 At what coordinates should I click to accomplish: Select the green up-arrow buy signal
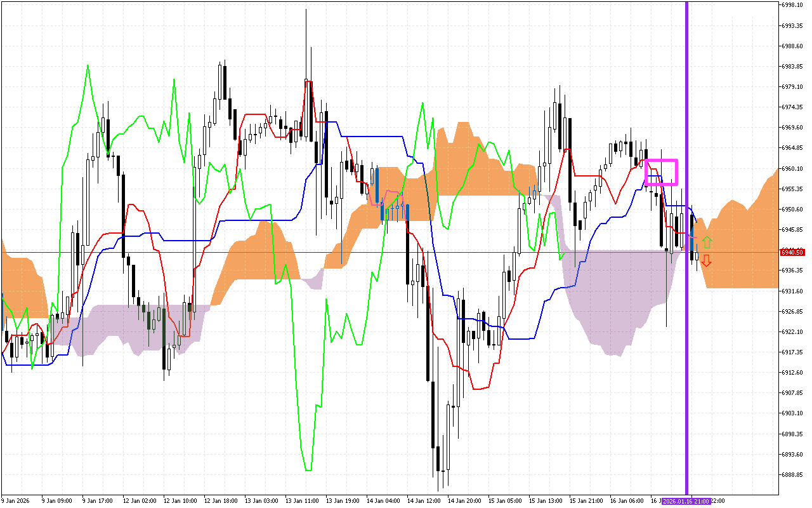(707, 243)
